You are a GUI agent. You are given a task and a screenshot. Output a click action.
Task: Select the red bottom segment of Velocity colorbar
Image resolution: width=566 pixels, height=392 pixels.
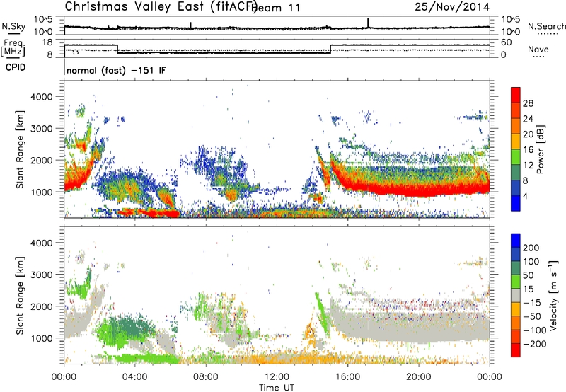tap(516, 350)
